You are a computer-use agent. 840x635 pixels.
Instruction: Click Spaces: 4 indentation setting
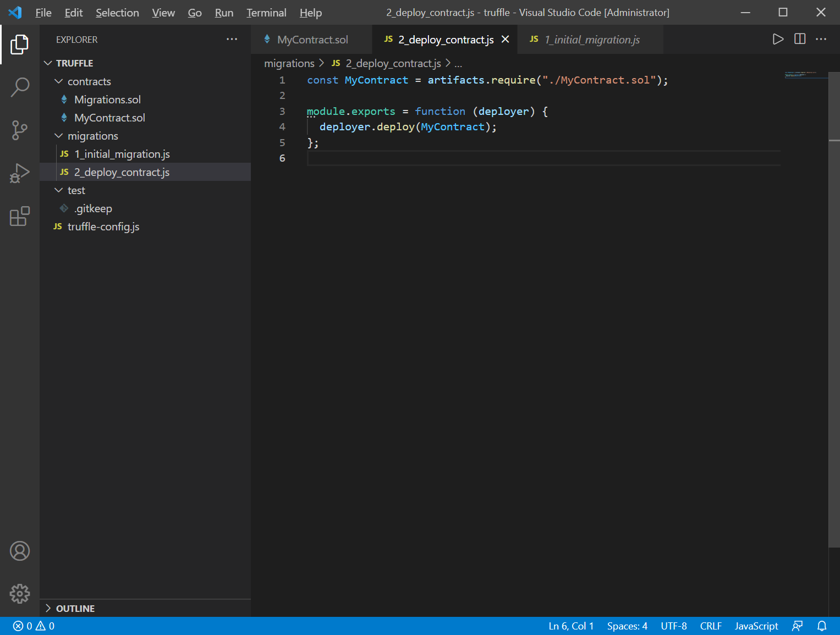coord(627,626)
